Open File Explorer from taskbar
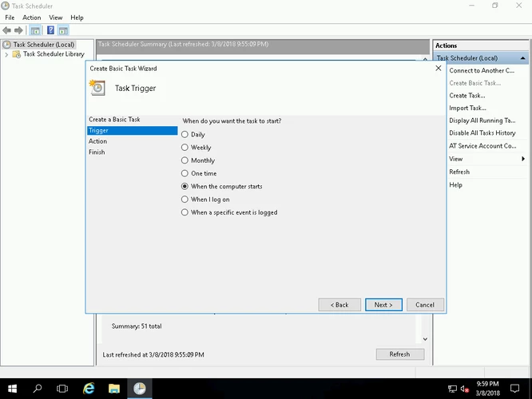 point(114,389)
